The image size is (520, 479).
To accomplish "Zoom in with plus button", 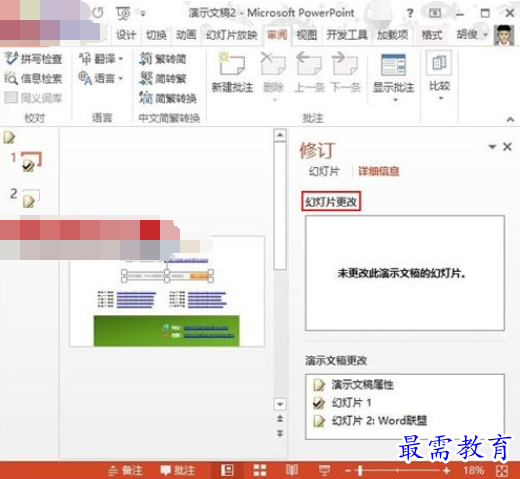I will (x=447, y=471).
